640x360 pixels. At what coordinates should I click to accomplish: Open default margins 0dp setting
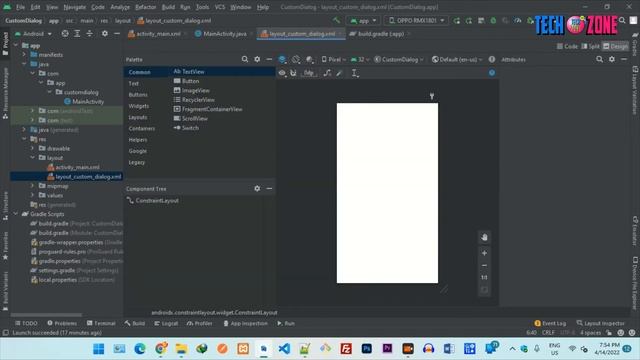[309, 73]
